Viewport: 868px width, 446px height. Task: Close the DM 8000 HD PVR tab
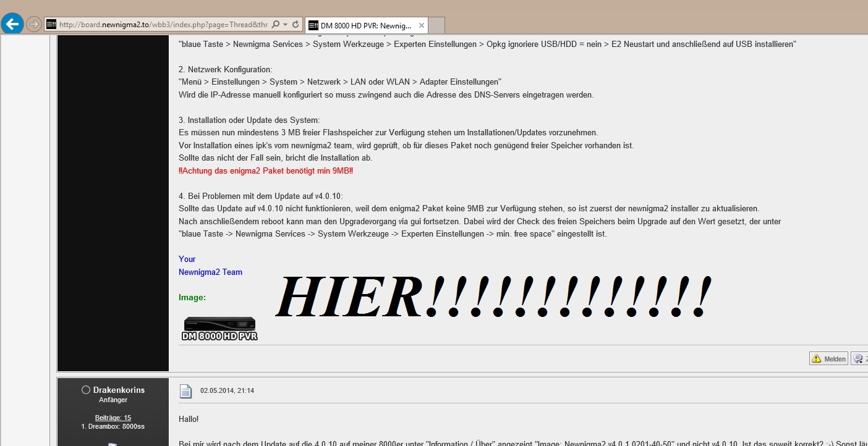click(422, 25)
